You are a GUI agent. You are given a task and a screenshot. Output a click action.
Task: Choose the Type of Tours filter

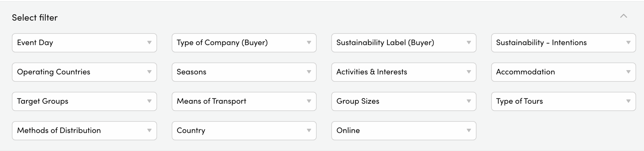(x=563, y=101)
